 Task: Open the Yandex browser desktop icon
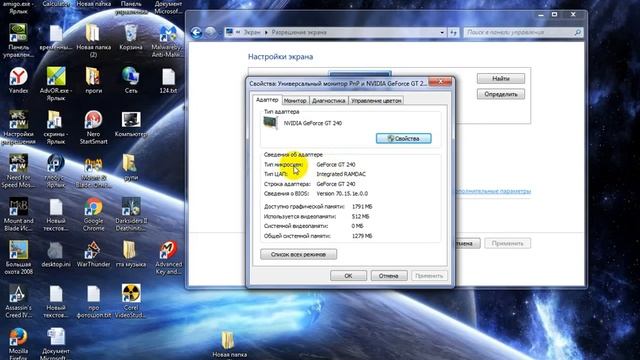pyautogui.click(x=18, y=80)
